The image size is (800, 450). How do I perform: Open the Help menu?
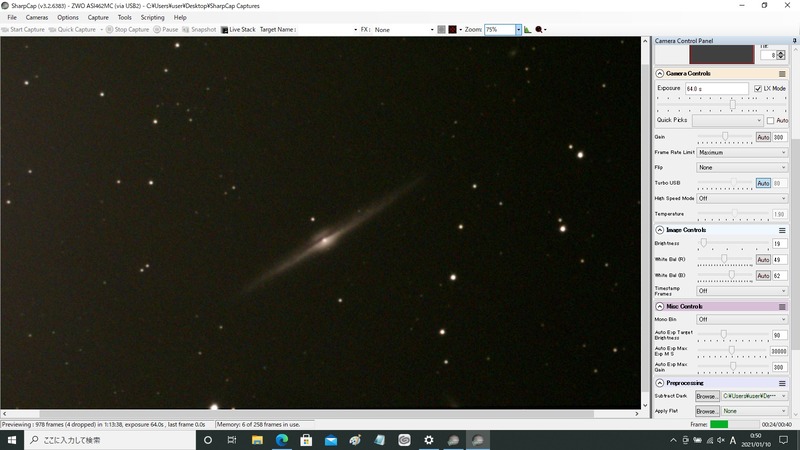pos(180,17)
